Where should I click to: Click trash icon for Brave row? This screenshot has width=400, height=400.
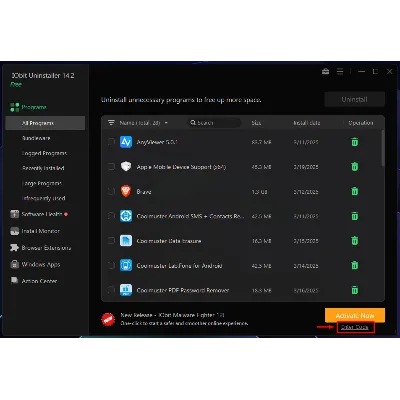tap(355, 191)
